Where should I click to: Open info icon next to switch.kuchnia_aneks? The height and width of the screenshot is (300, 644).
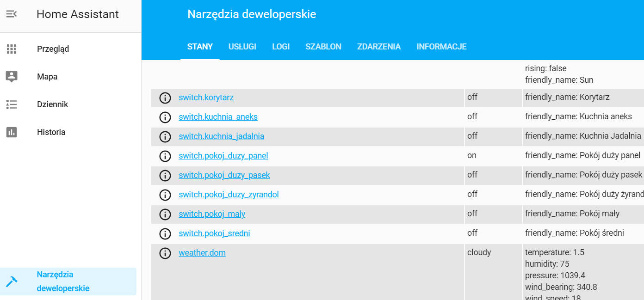(165, 117)
